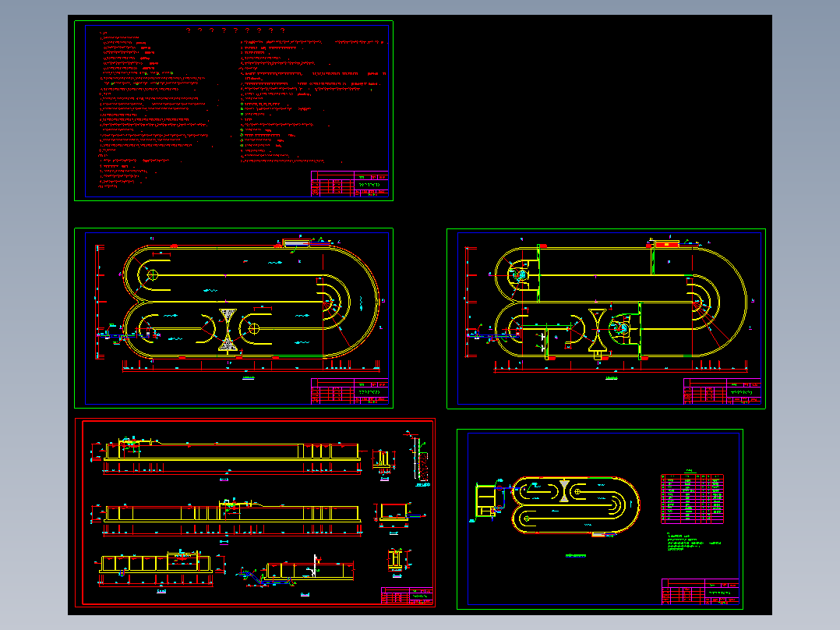Click the title block of the red-bordered section sheet
Image resolution: width=840 pixels, height=630 pixels.
pyautogui.click(x=407, y=596)
